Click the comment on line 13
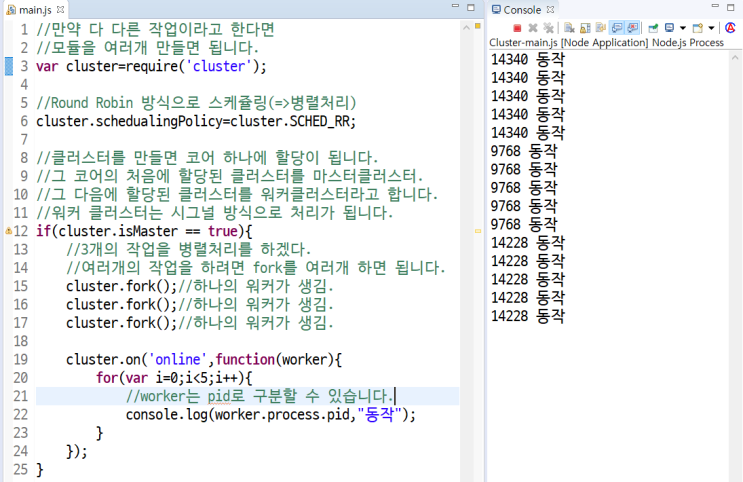743x482 pixels. (x=189, y=249)
